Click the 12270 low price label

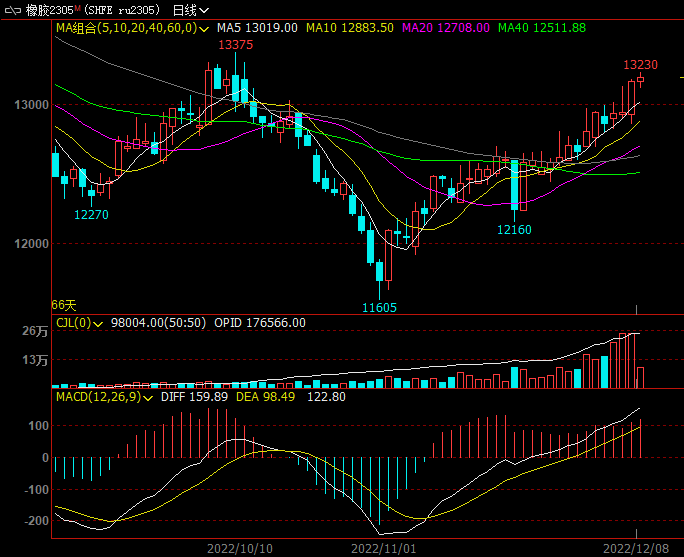pos(91,215)
